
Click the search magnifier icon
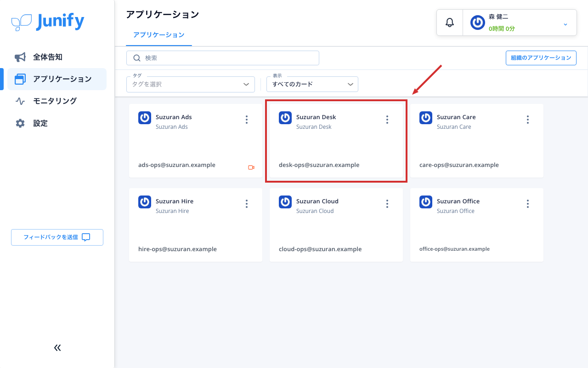[x=137, y=58]
